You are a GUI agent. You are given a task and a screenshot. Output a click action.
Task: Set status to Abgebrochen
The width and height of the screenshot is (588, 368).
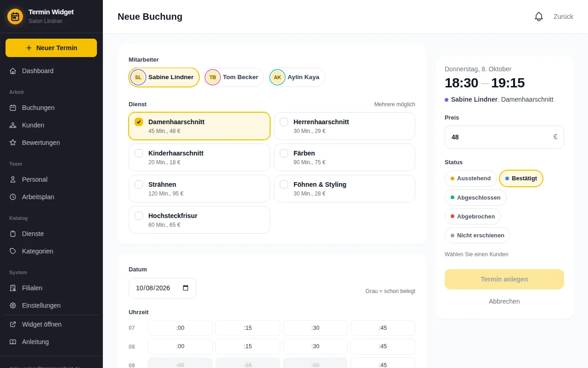point(473,216)
